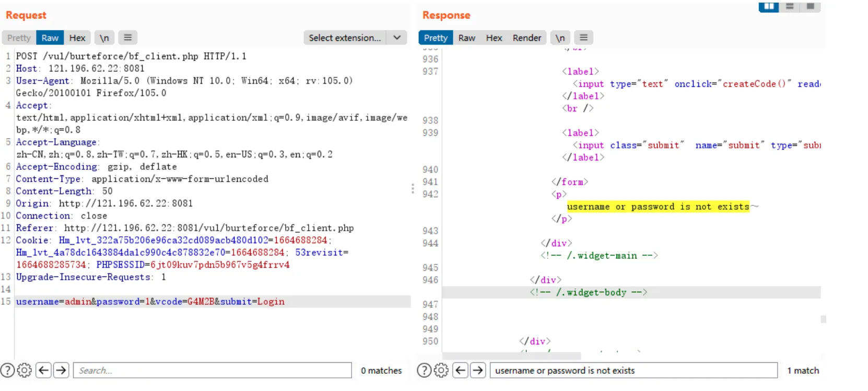Open Request search settings gear
Viewport: 868px width, 391px height.
tap(24, 370)
